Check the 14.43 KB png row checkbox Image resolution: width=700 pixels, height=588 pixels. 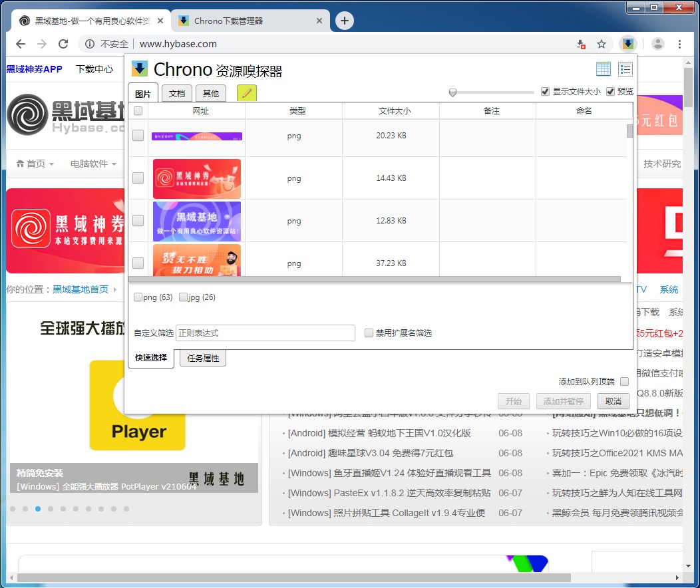point(138,178)
